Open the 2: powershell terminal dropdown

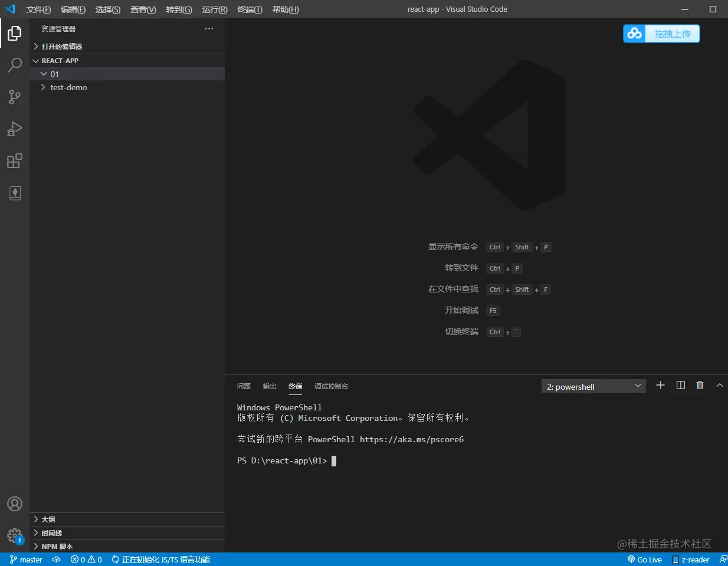point(593,386)
